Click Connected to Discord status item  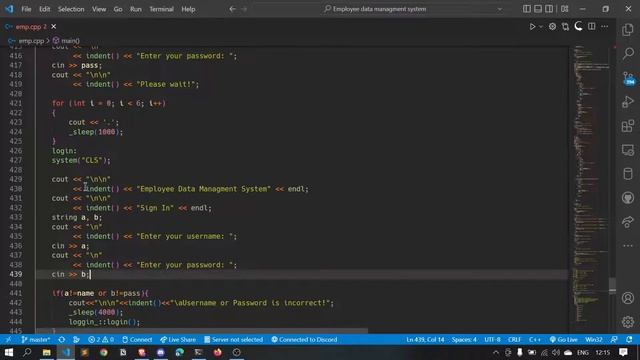coord(304,340)
